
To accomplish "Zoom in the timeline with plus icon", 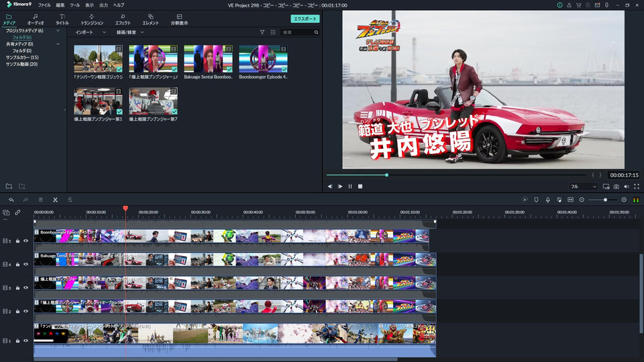I will (x=624, y=200).
